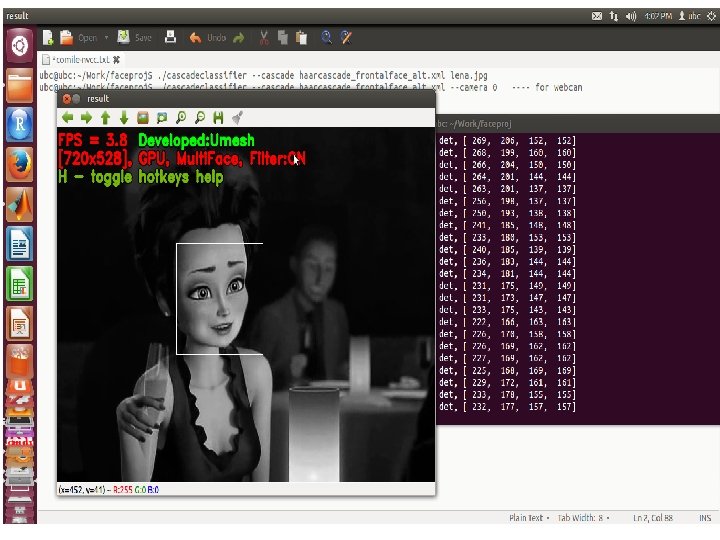Click the clock showing 1:07 PM

[x=658, y=16]
